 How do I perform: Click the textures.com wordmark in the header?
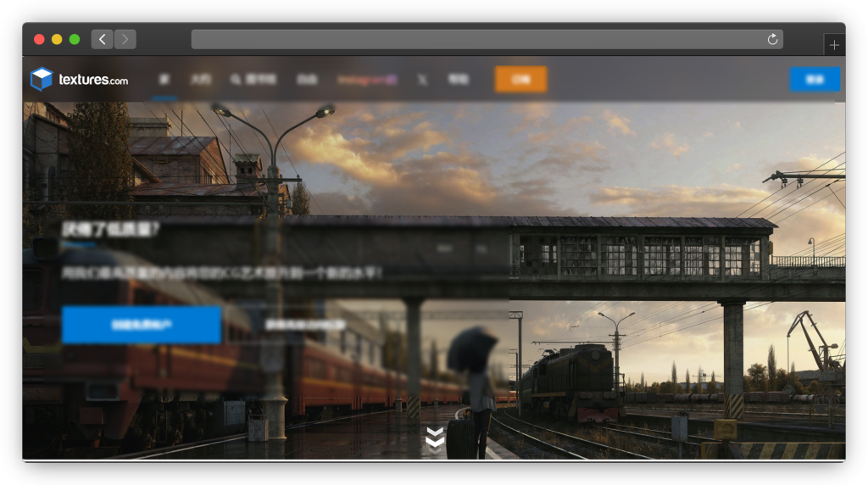(x=93, y=80)
